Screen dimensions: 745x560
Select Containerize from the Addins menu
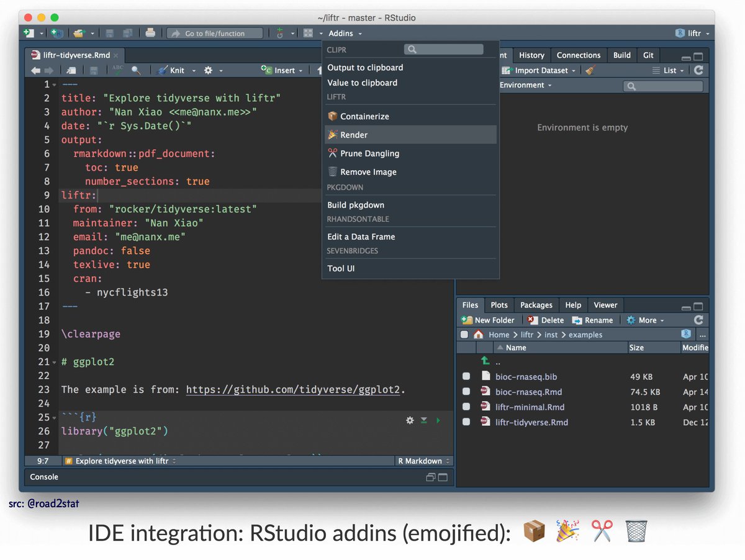410,116
